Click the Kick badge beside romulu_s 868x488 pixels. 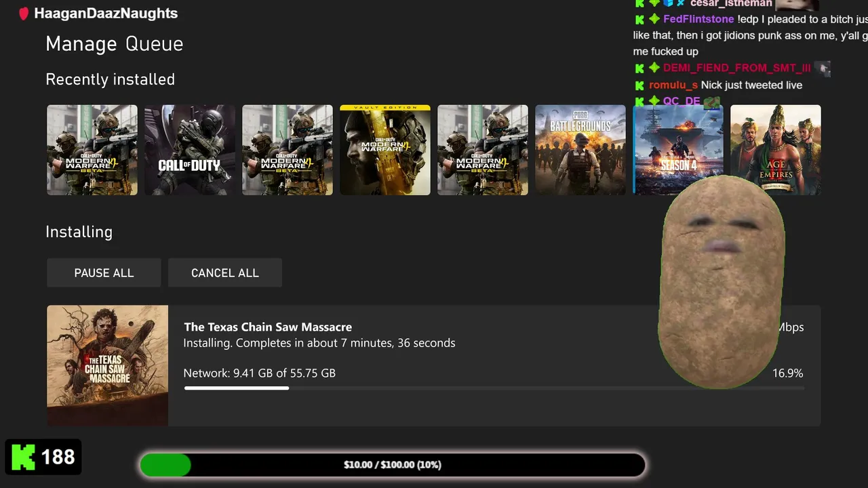pos(639,85)
